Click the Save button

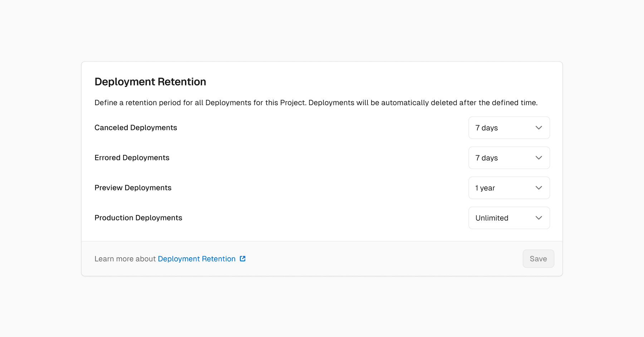click(x=538, y=259)
